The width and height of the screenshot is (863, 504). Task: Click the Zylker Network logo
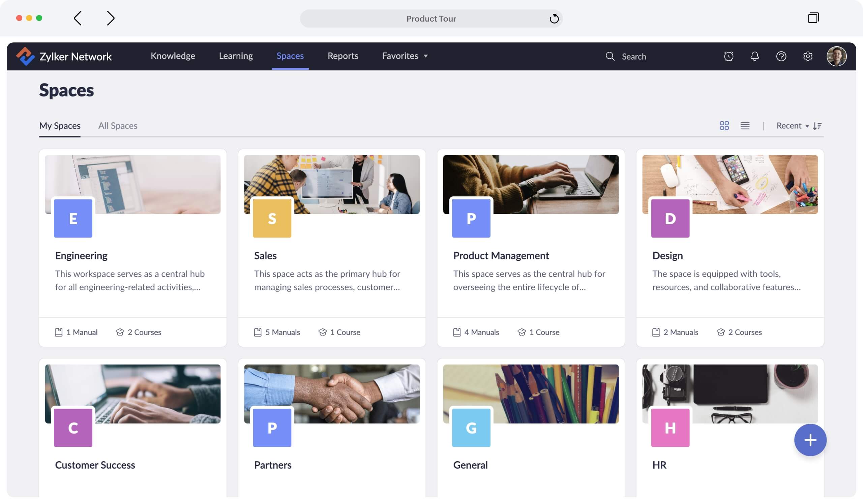pyautogui.click(x=26, y=56)
